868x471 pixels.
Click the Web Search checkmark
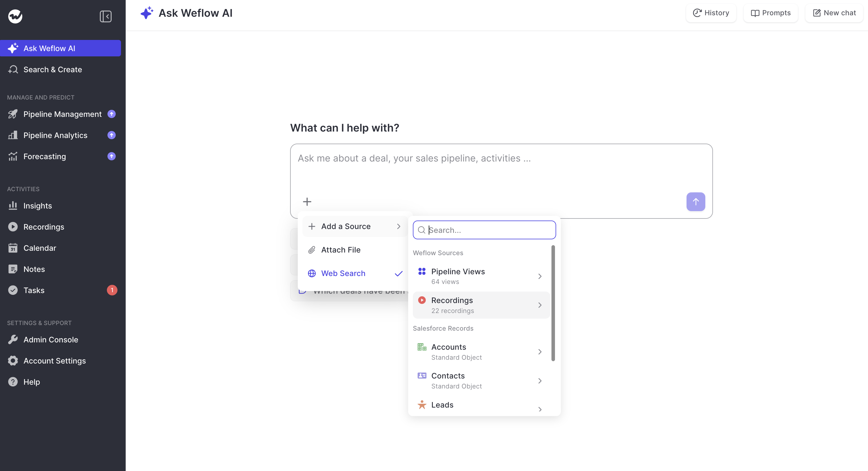point(399,274)
